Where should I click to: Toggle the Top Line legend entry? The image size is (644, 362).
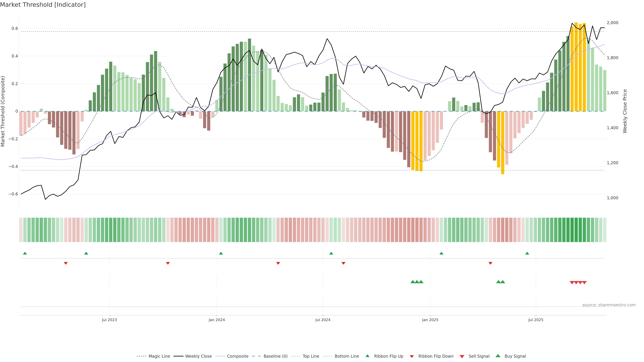coord(311,356)
